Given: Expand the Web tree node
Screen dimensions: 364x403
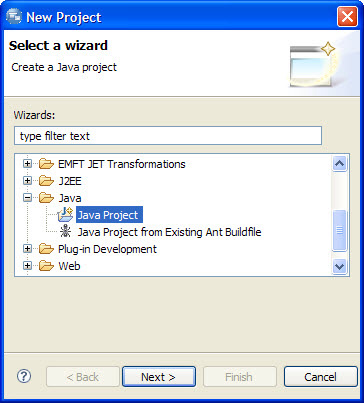Looking at the screenshot, I should click(28, 266).
